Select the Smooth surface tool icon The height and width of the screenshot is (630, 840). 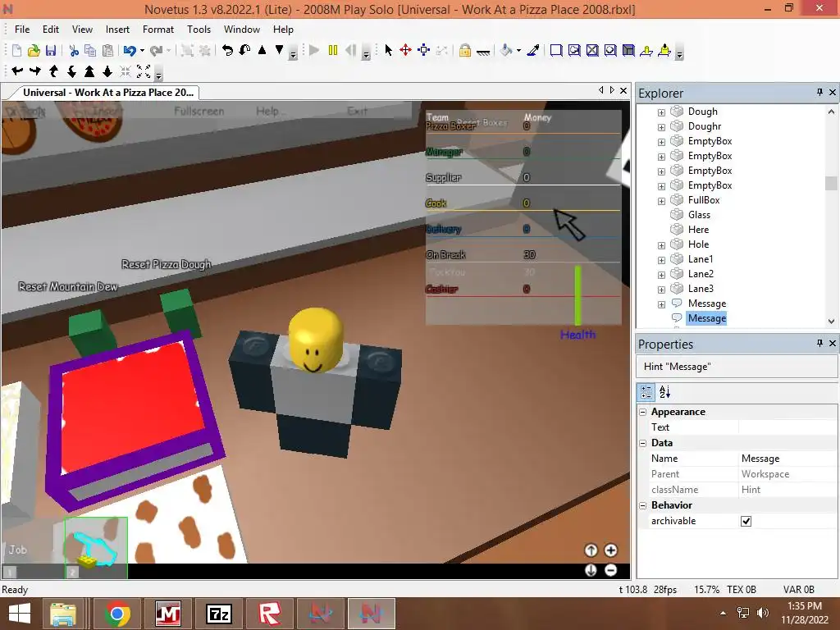[557, 50]
